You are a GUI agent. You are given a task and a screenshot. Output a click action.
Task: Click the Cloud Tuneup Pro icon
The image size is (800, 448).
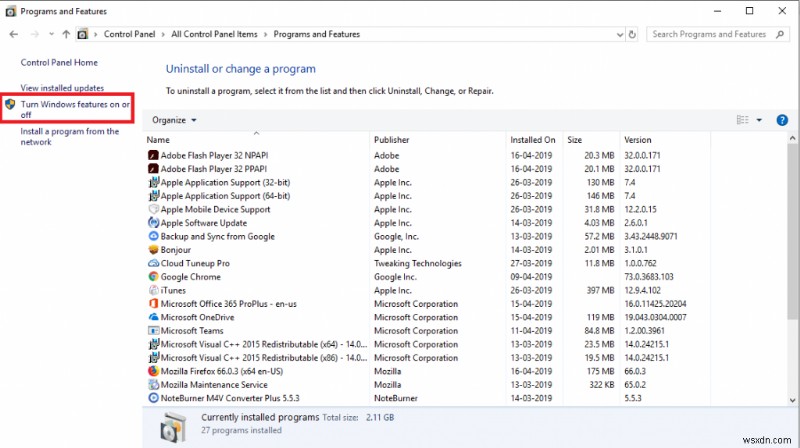tap(153, 263)
